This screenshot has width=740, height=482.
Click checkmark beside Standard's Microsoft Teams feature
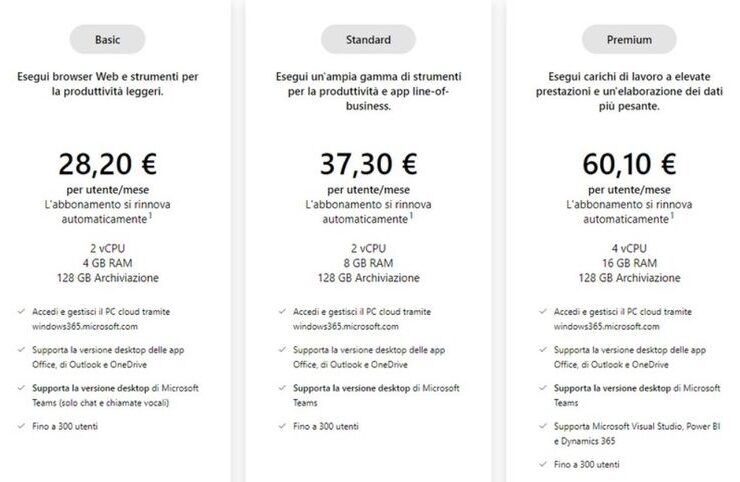(283, 387)
